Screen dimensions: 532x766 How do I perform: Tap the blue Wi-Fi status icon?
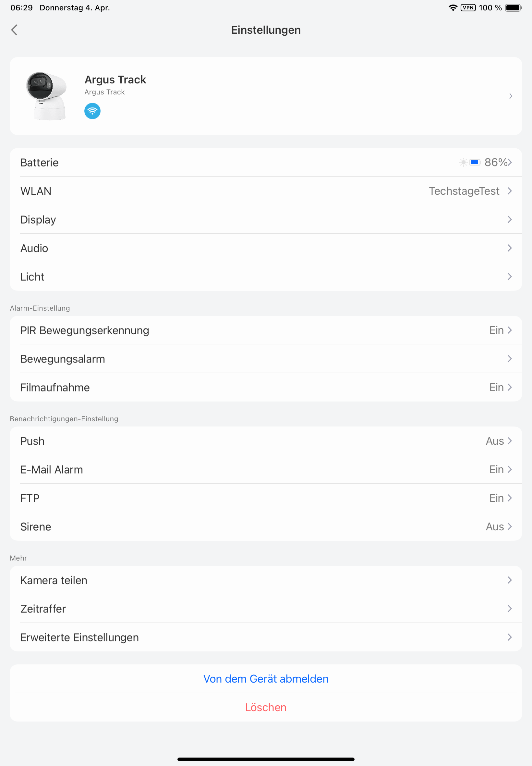point(92,111)
